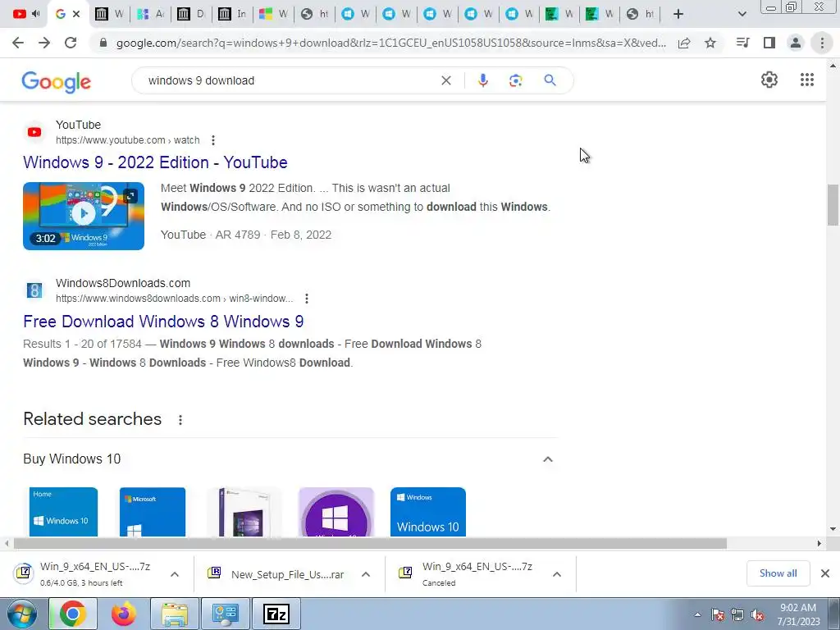The width and height of the screenshot is (840, 630).
Task: Close the active Google tab
Action: pos(76,14)
